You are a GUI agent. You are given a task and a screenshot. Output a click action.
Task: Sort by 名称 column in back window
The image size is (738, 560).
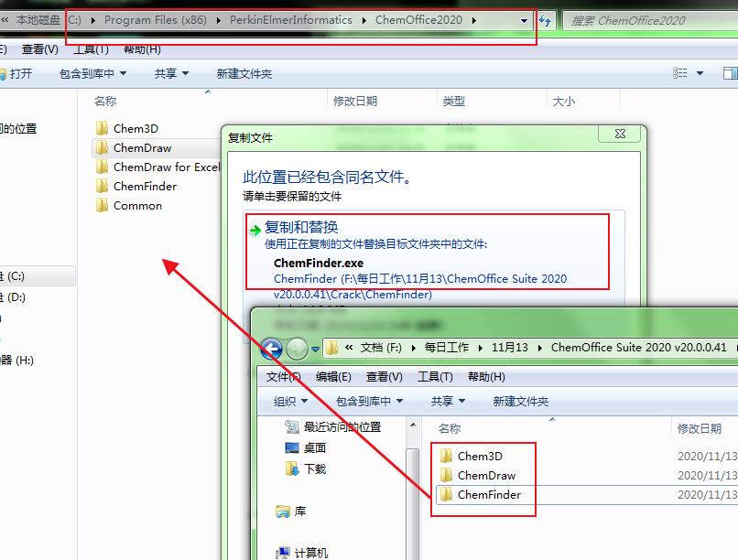coord(105,101)
